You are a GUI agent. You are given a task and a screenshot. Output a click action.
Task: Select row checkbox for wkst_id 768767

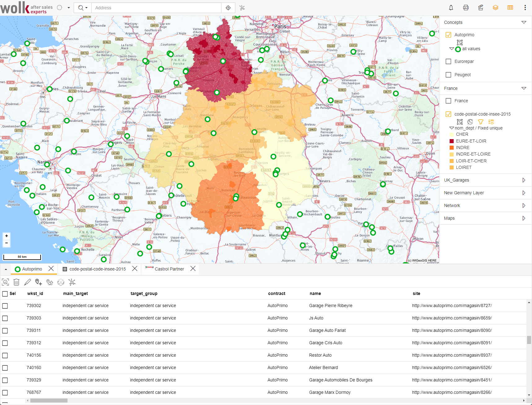(5, 393)
